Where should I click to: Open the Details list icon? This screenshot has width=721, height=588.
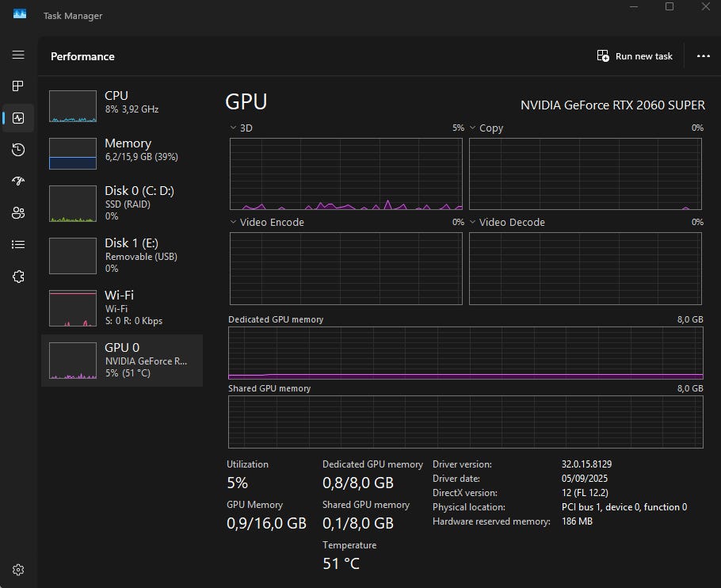[x=18, y=244]
